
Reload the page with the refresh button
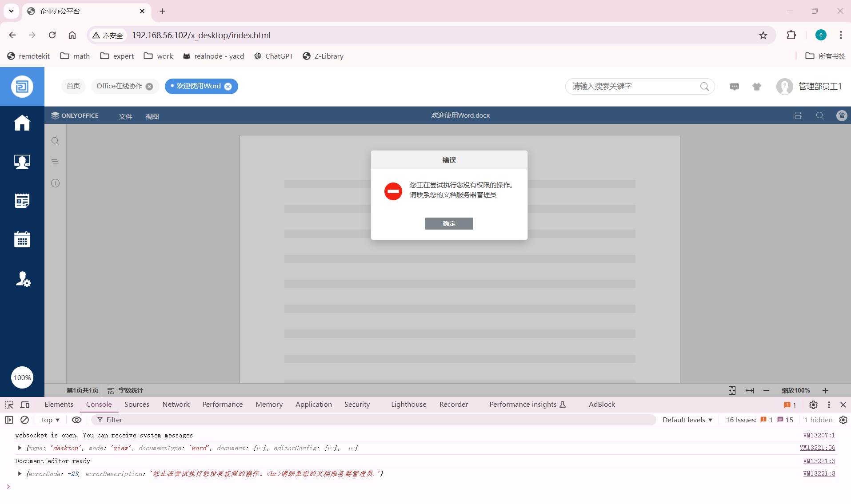pos(52,35)
